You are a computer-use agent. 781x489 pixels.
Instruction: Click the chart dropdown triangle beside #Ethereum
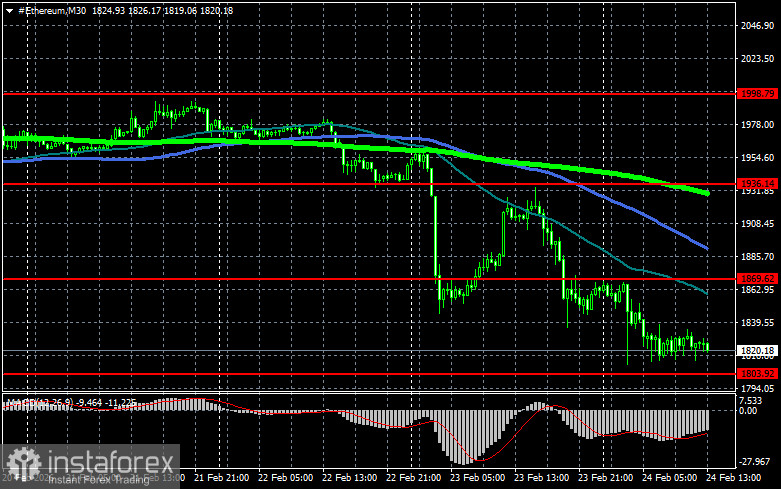(9, 10)
